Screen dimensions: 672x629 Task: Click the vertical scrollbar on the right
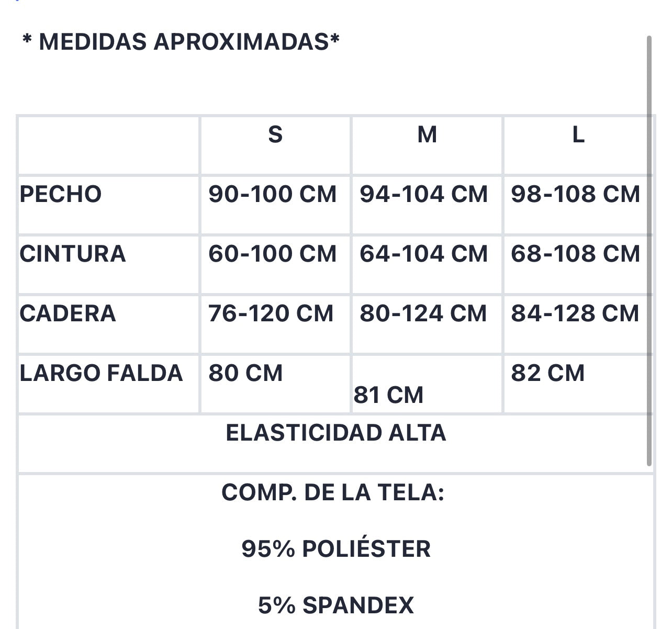tap(649, 251)
